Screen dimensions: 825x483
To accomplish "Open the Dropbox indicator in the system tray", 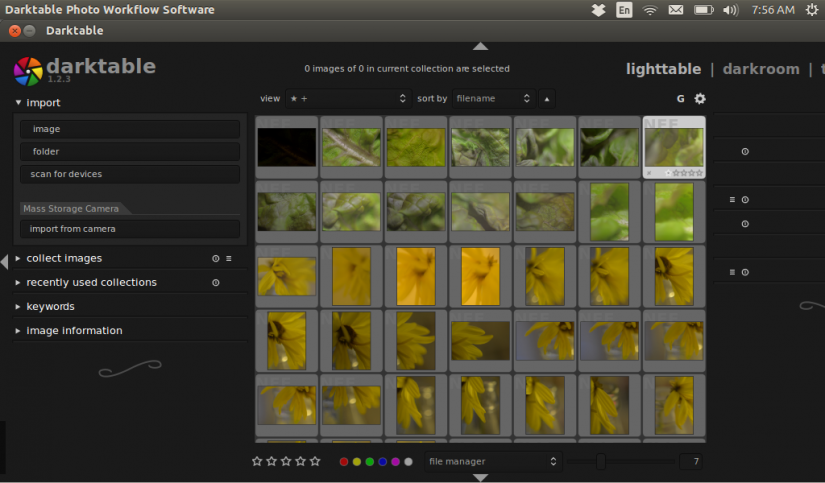I will [x=598, y=10].
